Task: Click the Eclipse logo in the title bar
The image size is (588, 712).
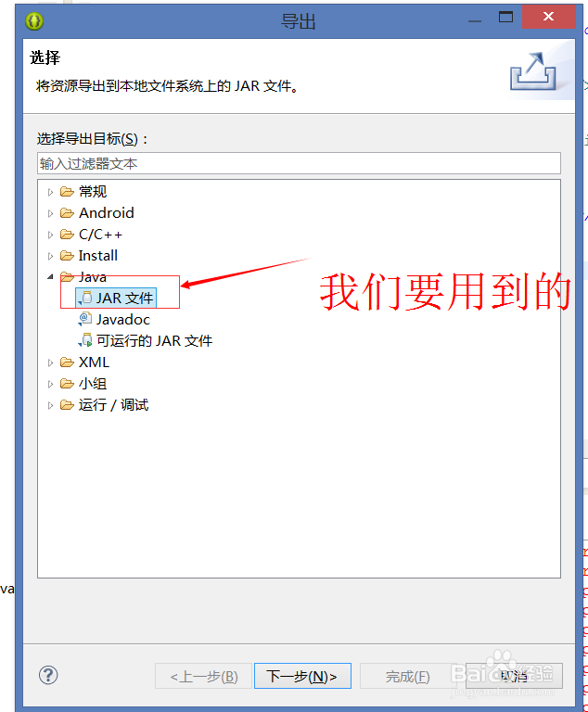Action: (34, 21)
